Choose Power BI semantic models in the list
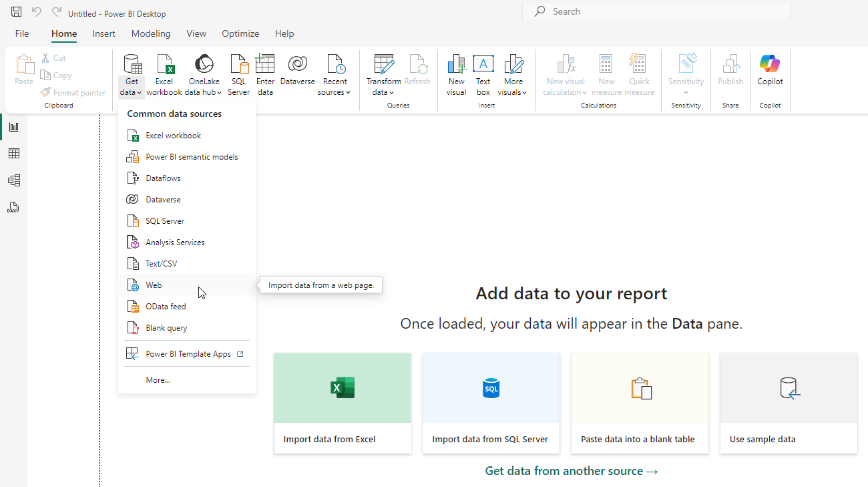The width and height of the screenshot is (868, 487). [x=187, y=157]
